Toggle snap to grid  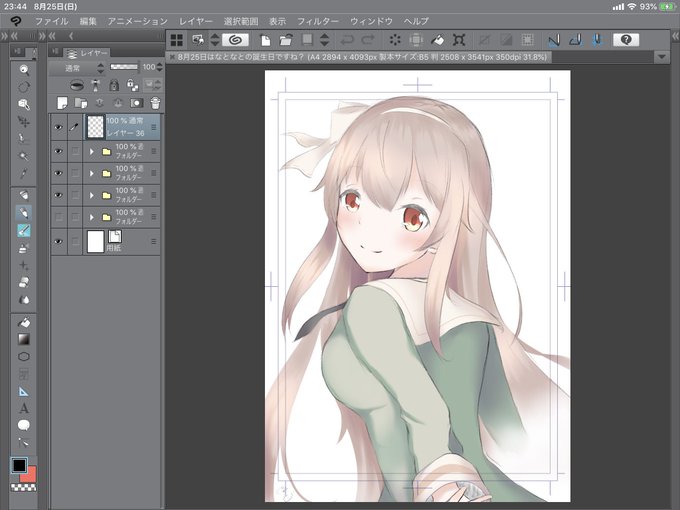point(598,40)
